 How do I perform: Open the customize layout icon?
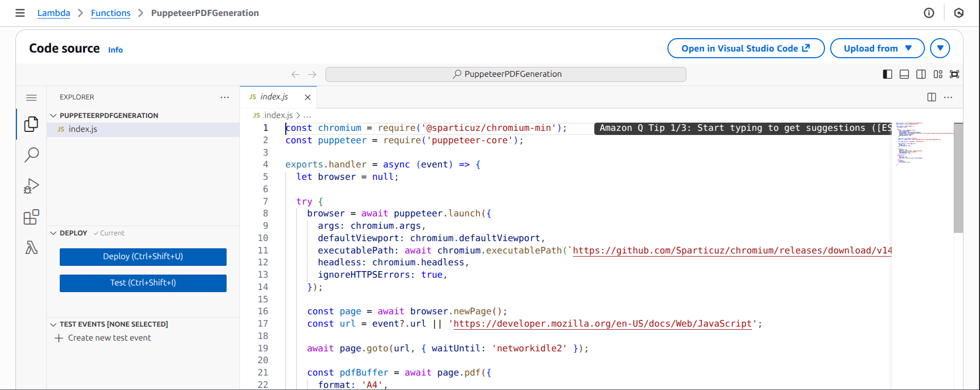pyautogui.click(x=938, y=74)
